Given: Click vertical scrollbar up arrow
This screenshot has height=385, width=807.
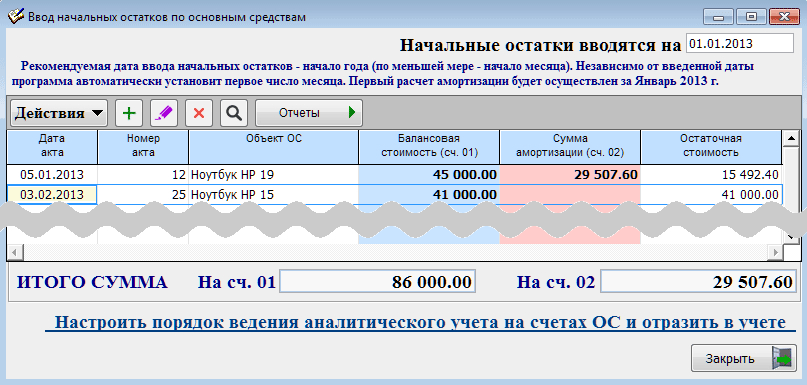Looking at the screenshot, I should 789,137.
